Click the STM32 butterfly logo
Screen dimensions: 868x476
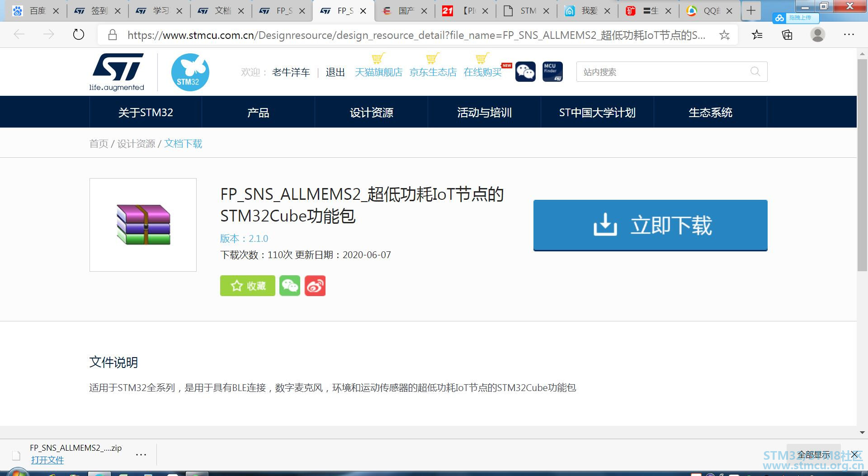(x=190, y=72)
